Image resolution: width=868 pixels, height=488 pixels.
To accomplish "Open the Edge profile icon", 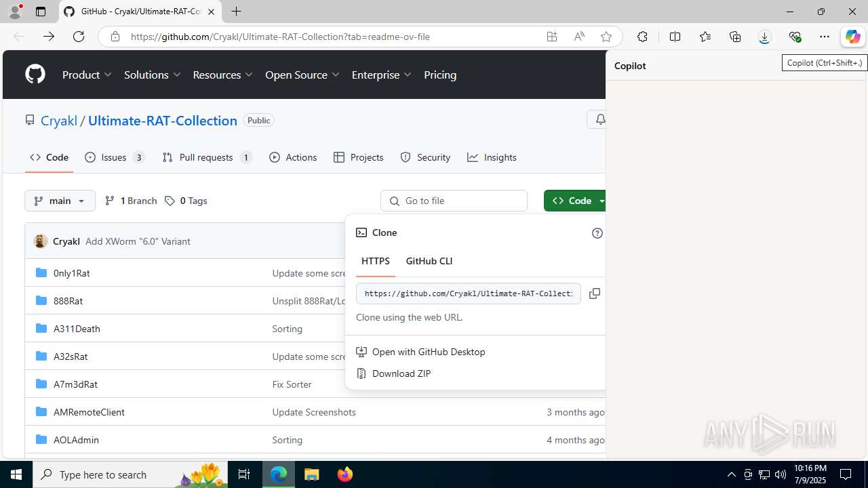I will (x=15, y=12).
